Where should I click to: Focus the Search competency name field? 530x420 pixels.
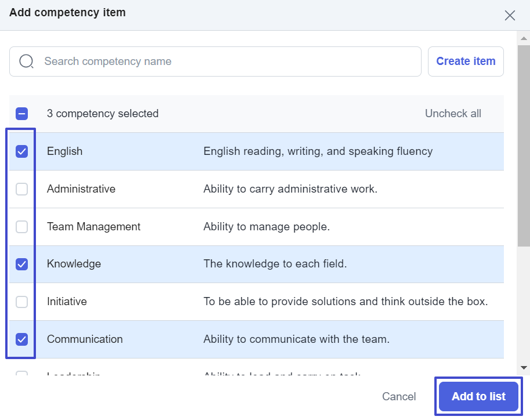click(x=215, y=61)
